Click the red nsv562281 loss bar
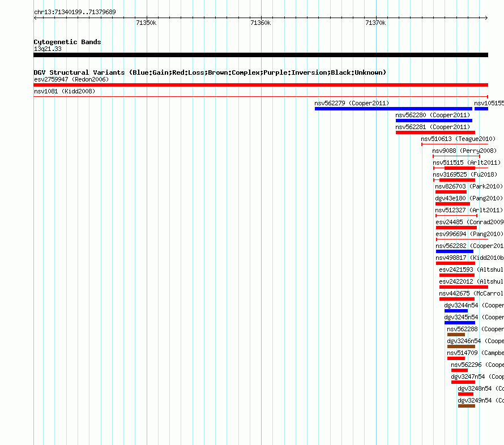This screenshot has width=504, height=445. coord(435,132)
